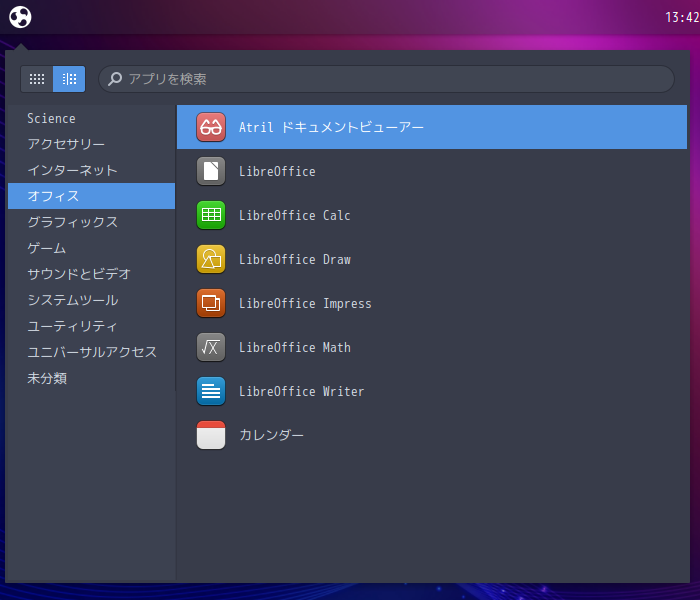The height and width of the screenshot is (600, 700).
Task: Switch to grid view layout button
Action: tap(37, 79)
